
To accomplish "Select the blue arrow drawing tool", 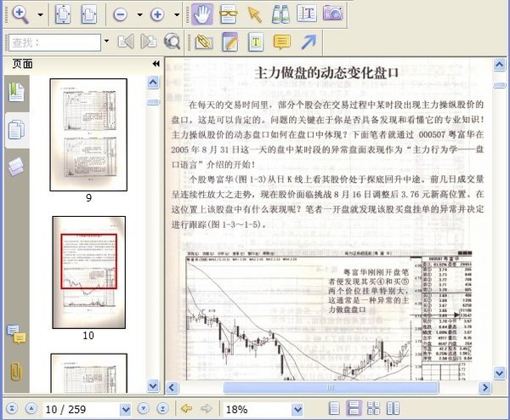I will click(x=308, y=43).
